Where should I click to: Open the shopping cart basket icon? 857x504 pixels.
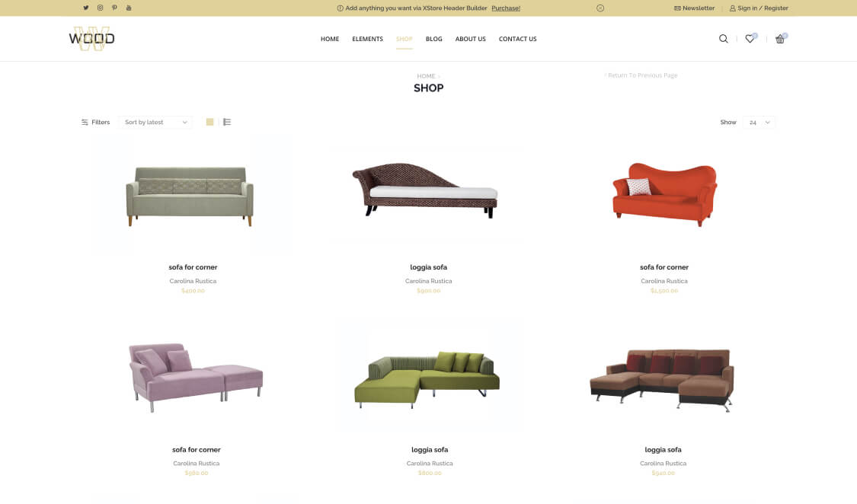(780, 39)
